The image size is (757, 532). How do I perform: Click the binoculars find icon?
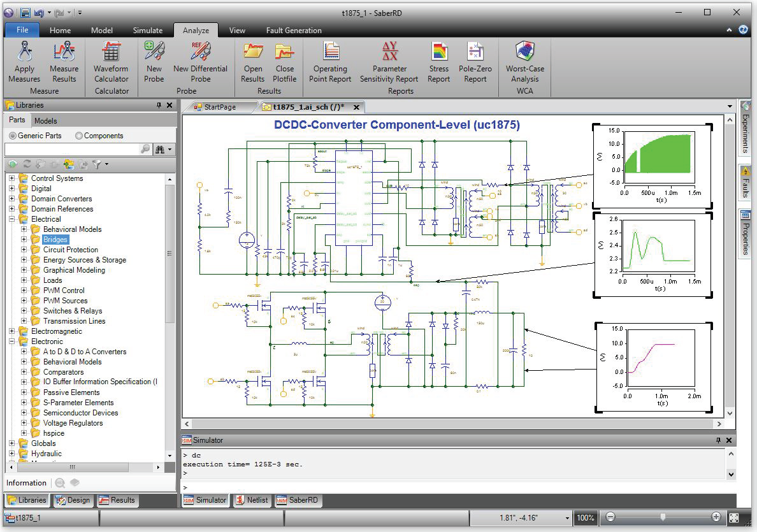pyautogui.click(x=160, y=150)
